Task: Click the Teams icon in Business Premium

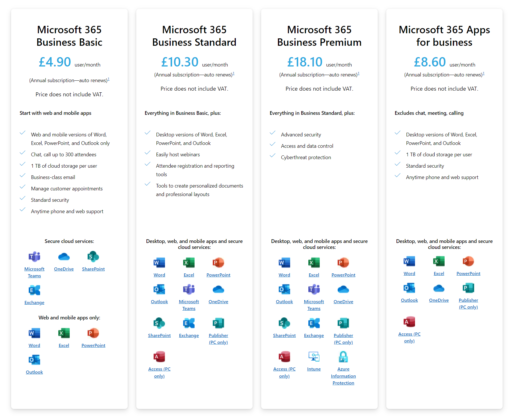Action: tap(314, 290)
